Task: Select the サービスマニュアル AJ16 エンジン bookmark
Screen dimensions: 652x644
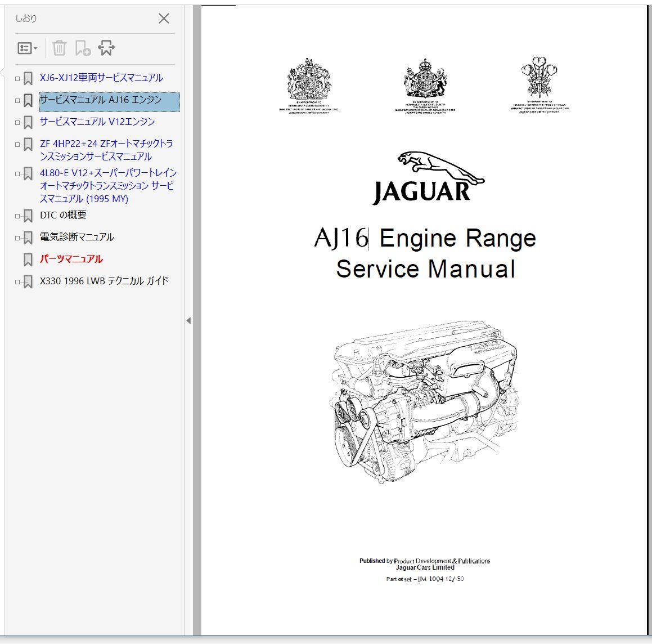Action: (x=101, y=100)
